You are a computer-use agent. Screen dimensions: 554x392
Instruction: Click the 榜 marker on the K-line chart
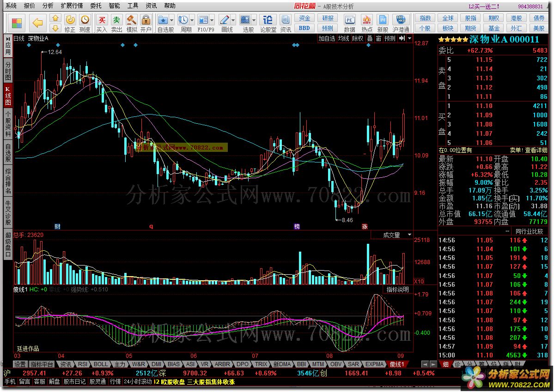click(x=297, y=226)
